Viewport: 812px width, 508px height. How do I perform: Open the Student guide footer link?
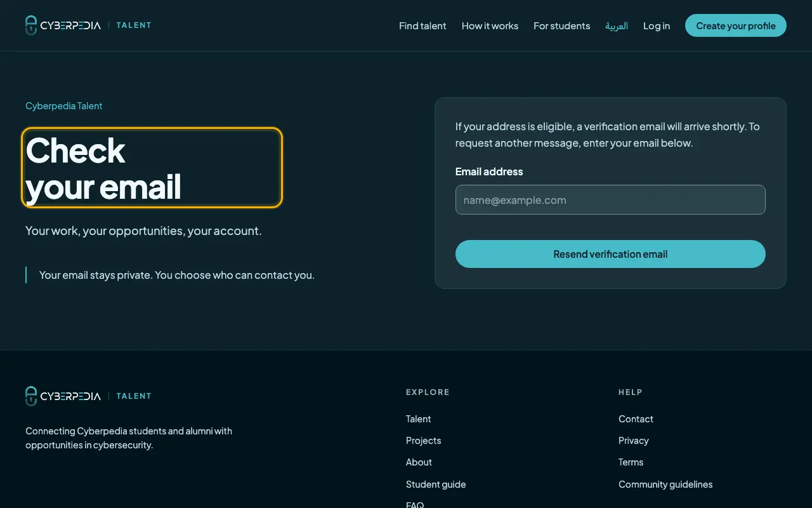[x=436, y=485]
